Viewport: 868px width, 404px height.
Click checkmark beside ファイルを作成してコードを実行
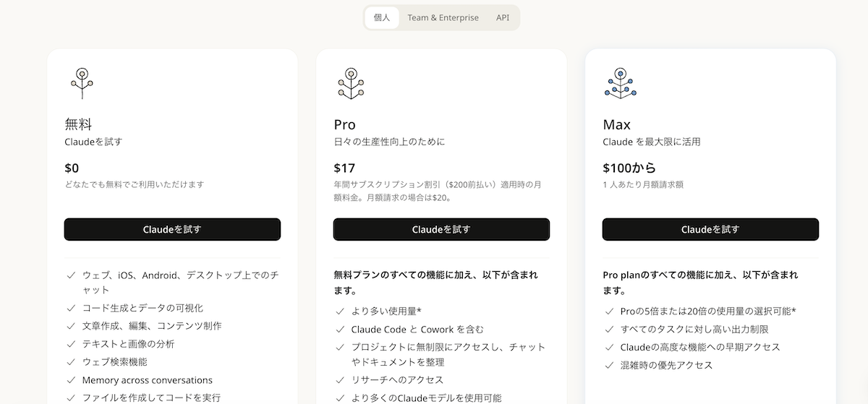click(x=71, y=397)
